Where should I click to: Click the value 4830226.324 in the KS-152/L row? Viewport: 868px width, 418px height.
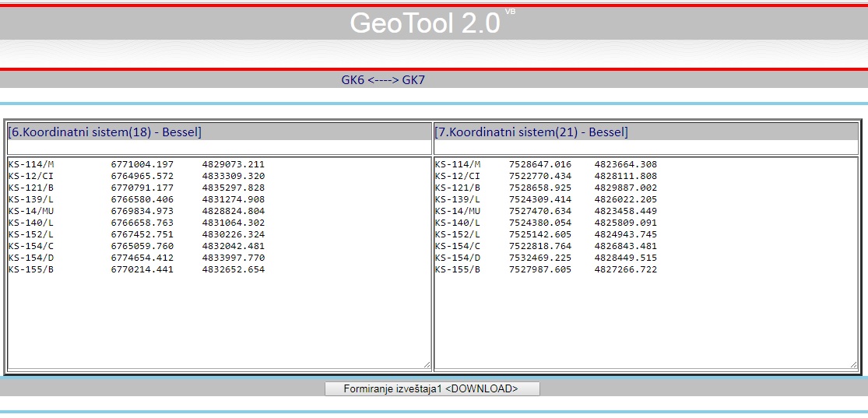234,234
